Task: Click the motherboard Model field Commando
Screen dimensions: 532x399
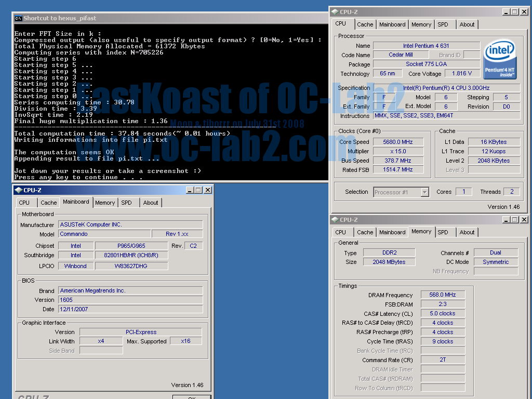Action: (x=104, y=234)
